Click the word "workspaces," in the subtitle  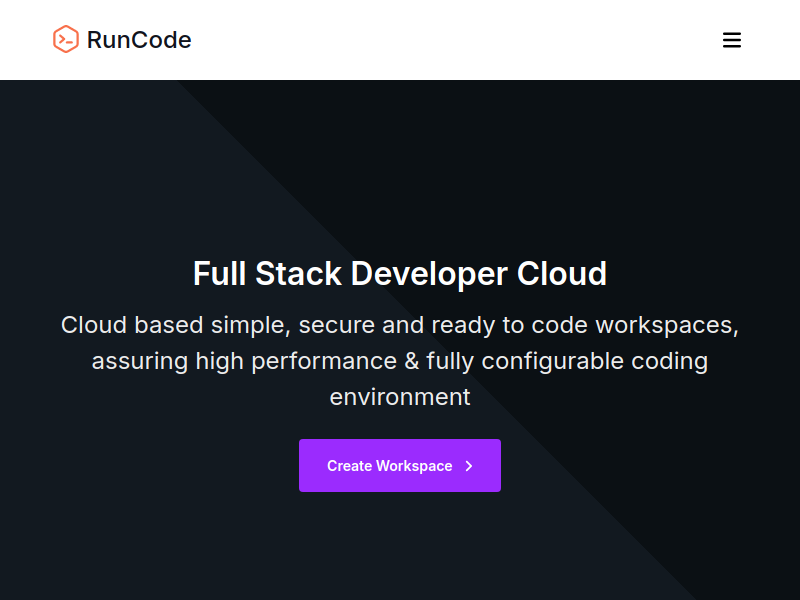point(667,327)
